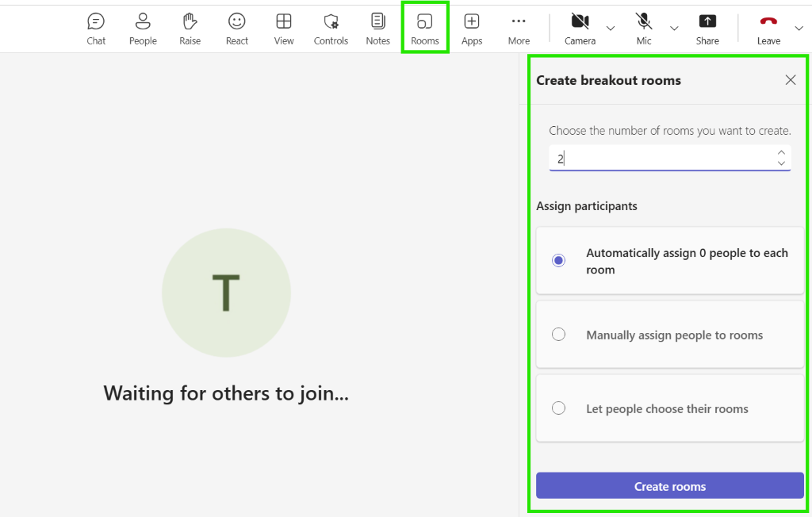Leave the meeting
The width and height of the screenshot is (812, 517).
pyautogui.click(x=768, y=29)
